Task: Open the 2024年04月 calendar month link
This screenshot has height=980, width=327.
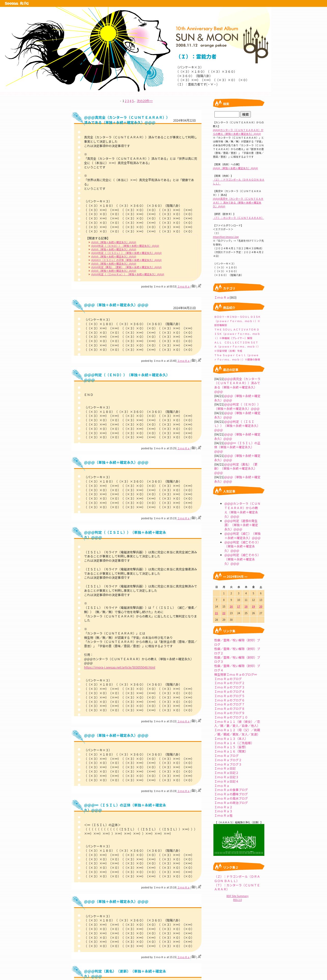Action: (x=235, y=577)
